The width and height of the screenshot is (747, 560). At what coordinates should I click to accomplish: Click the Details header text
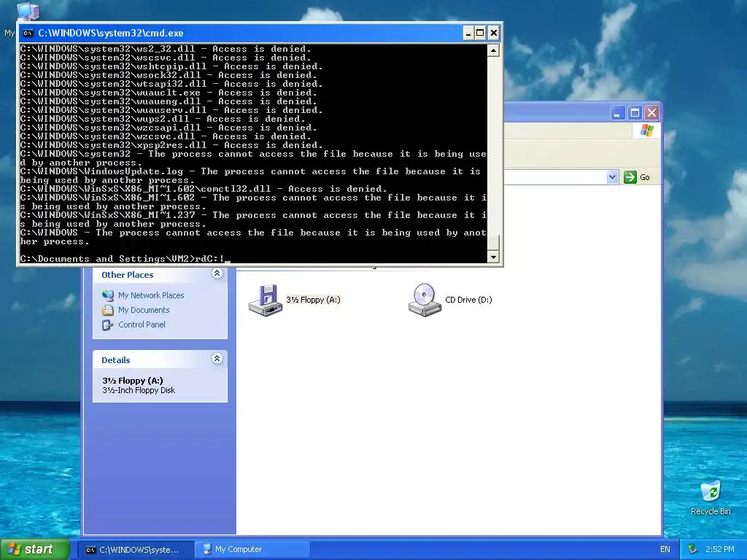(x=116, y=360)
